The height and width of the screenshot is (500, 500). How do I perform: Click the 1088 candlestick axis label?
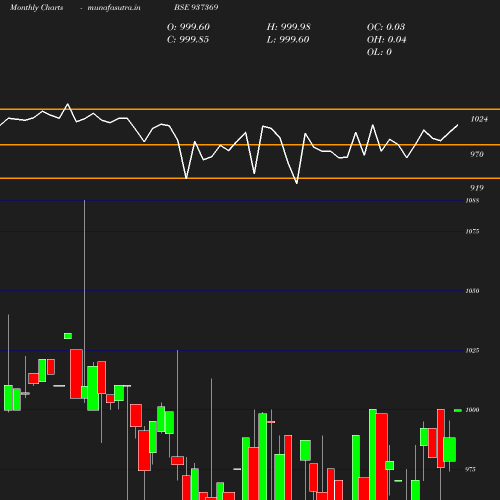[x=472, y=200]
